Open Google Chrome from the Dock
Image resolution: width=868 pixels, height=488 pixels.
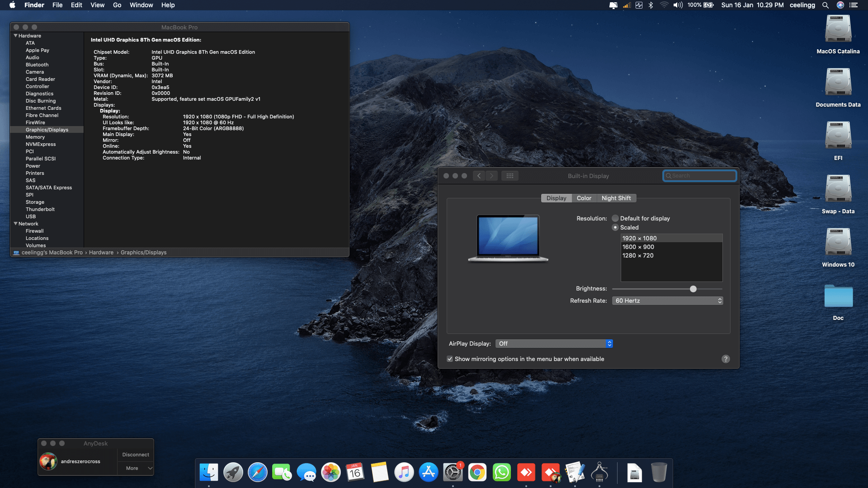click(477, 472)
